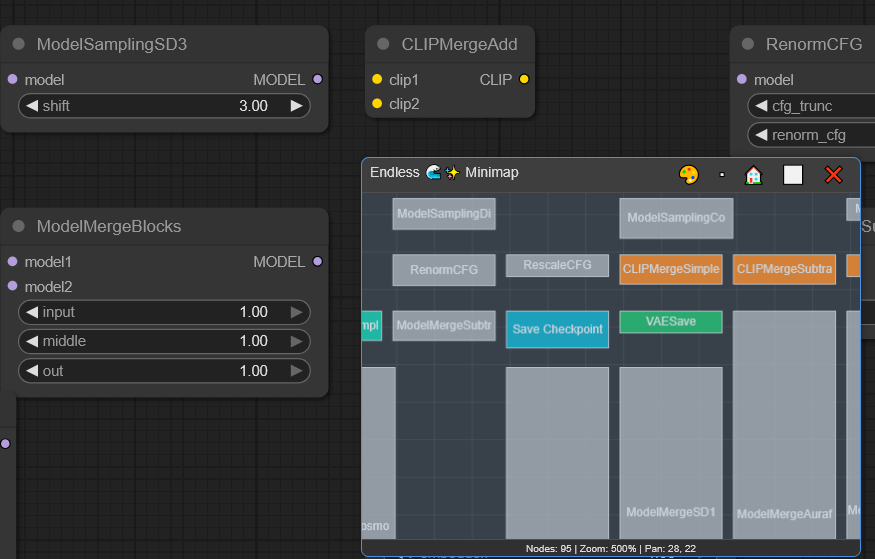Select the Save Checkpoint node in minimap

point(557,329)
